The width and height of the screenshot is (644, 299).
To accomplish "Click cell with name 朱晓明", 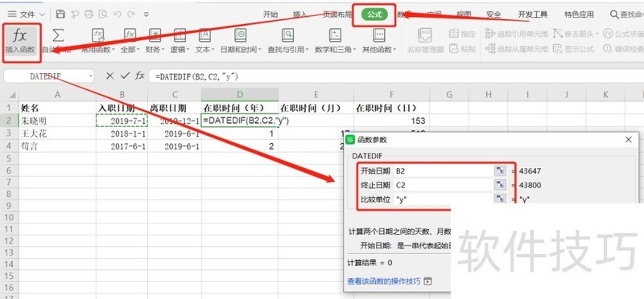I will 57,121.
